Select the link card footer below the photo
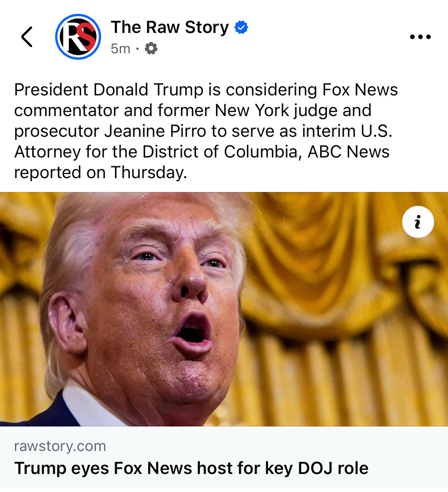 point(224,458)
